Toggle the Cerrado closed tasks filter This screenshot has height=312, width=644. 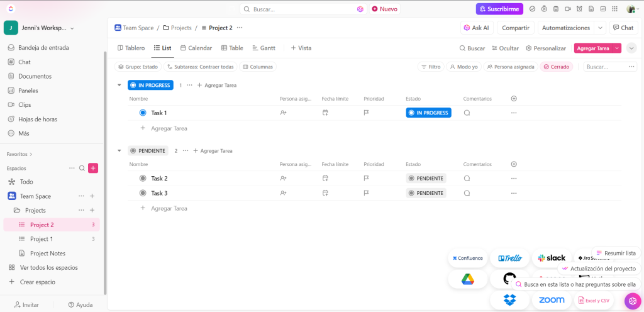pos(556,67)
